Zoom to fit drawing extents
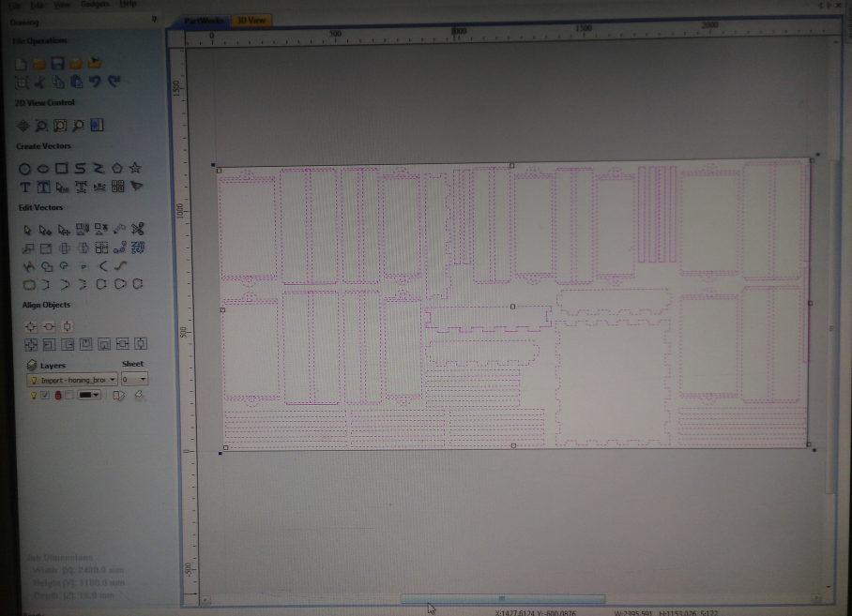 60,126
